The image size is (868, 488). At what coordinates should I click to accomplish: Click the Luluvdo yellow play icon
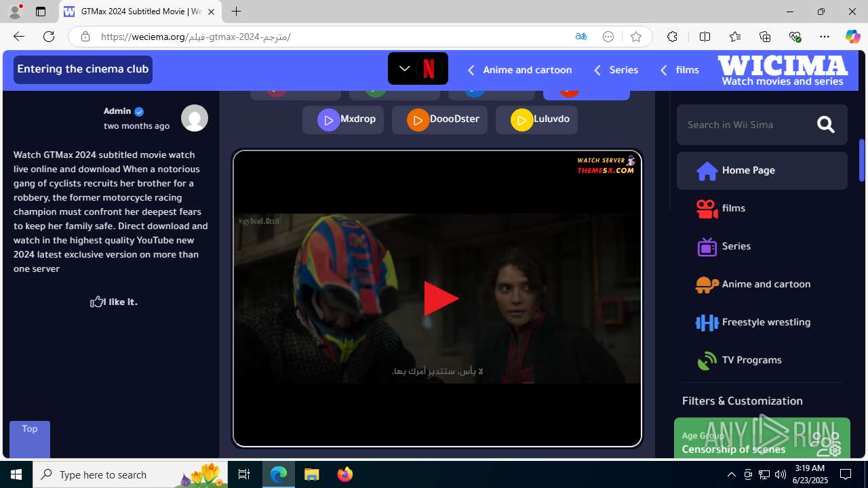pos(521,120)
